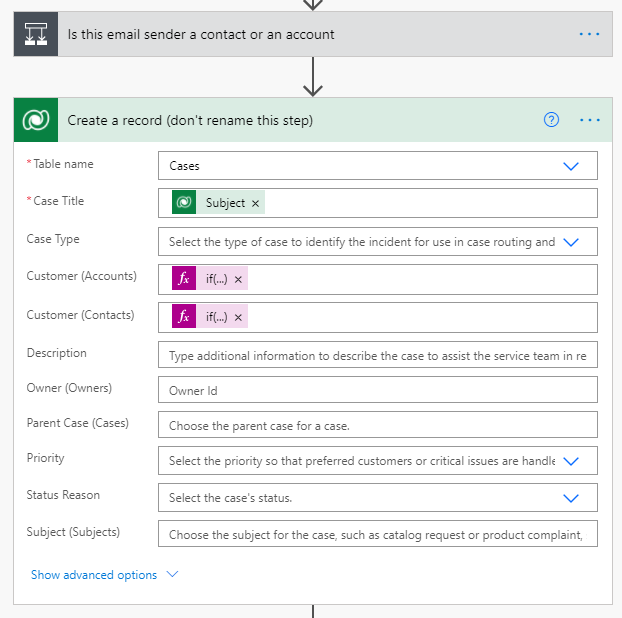
Task: Open the Status Reason dropdown
Action: tap(571, 498)
